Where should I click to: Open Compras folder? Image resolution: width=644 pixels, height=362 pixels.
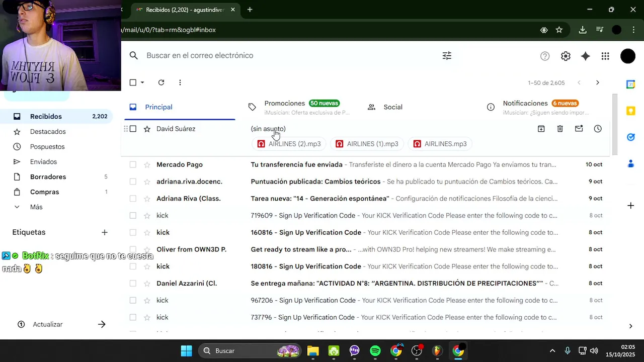(56, 192)
